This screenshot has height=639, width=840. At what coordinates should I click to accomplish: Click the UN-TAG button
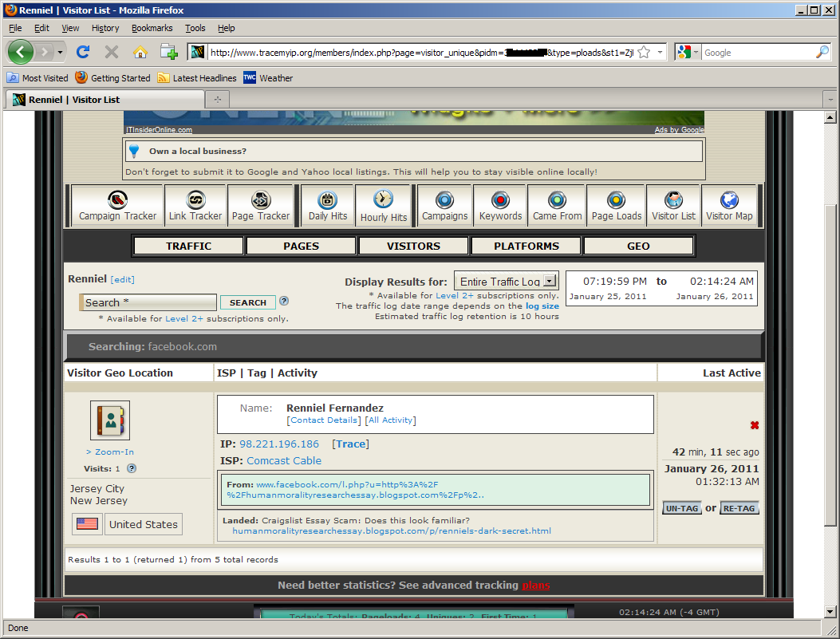coord(682,508)
